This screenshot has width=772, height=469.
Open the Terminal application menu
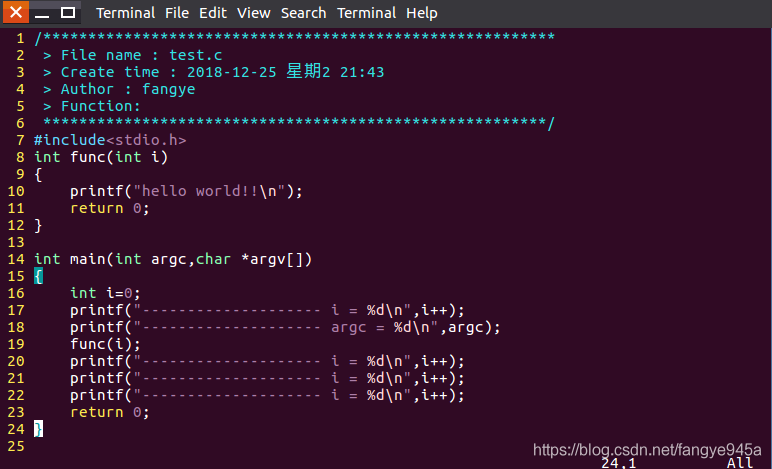(x=125, y=13)
